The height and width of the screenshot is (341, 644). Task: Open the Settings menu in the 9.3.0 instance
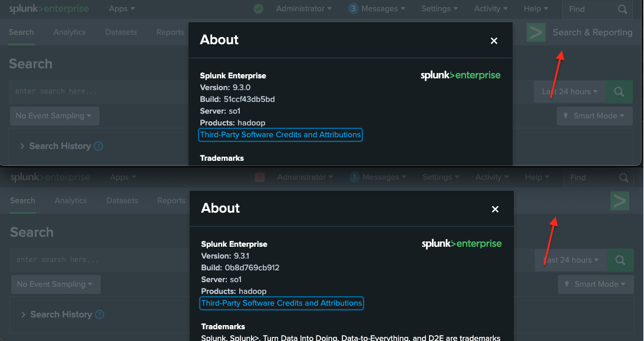(x=440, y=9)
